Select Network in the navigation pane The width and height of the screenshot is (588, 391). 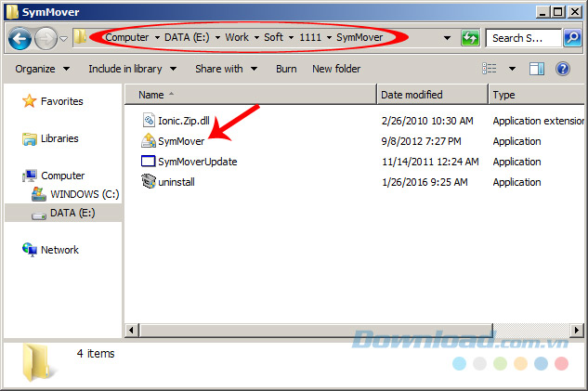point(59,250)
